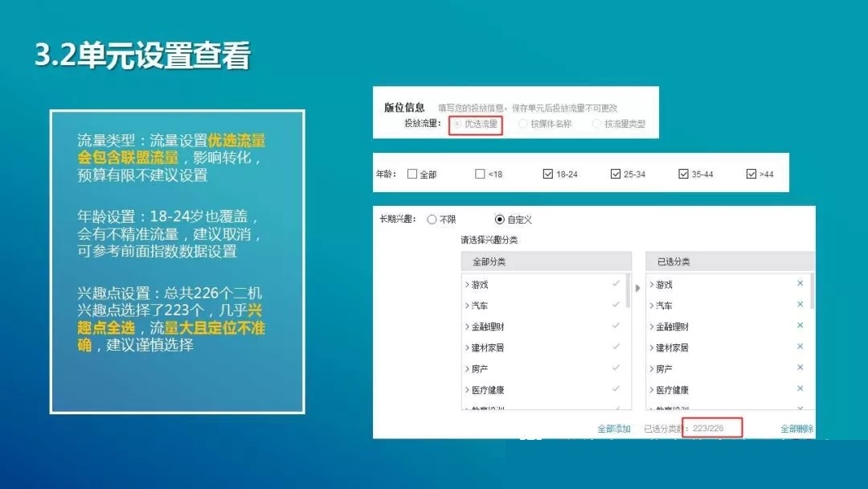Click the 全部分类 list scrollbar
The width and height of the screenshot is (868, 489).
tap(628, 290)
